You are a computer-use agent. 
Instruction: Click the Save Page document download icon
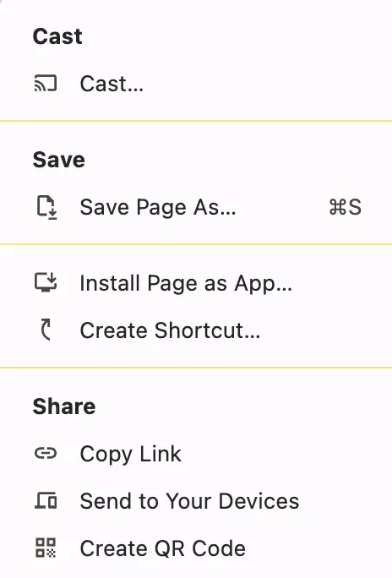coord(47,208)
